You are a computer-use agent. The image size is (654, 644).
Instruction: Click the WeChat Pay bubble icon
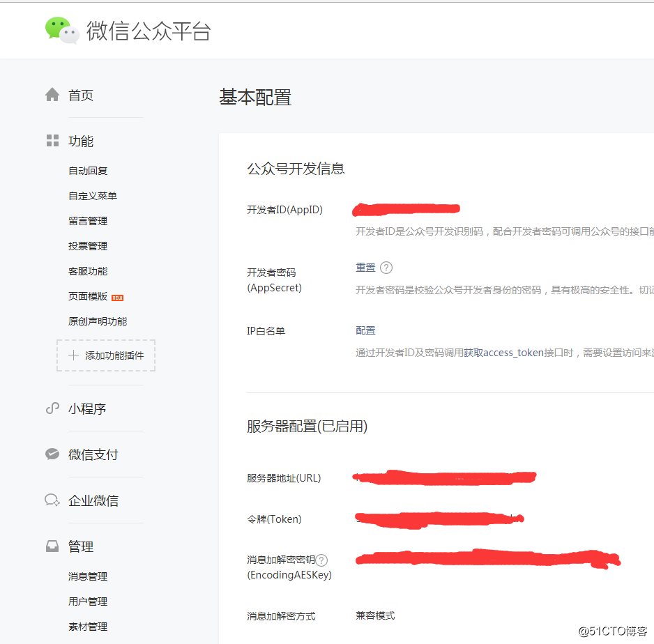(x=52, y=454)
